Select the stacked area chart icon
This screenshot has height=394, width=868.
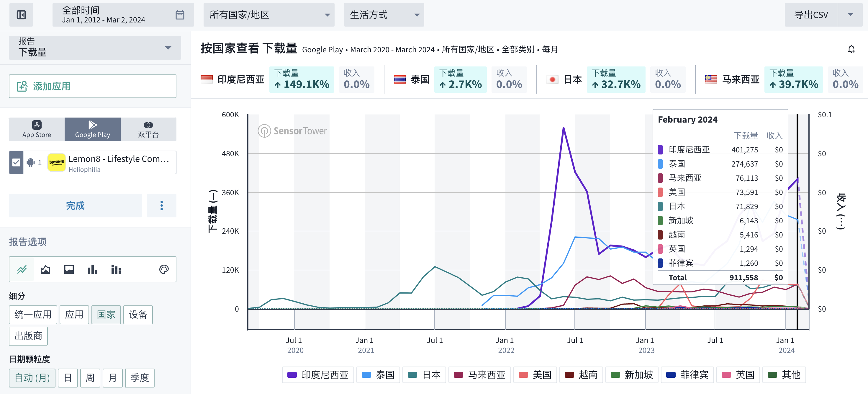click(45, 269)
